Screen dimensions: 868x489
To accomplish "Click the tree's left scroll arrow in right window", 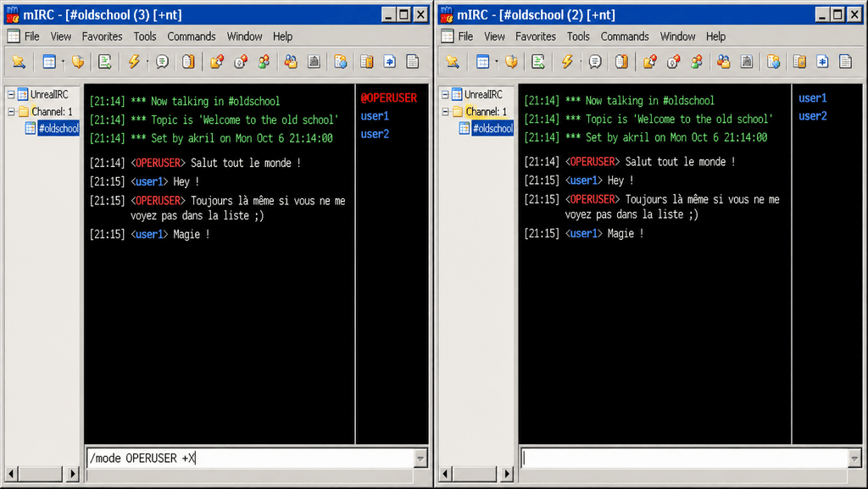I will (445, 474).
